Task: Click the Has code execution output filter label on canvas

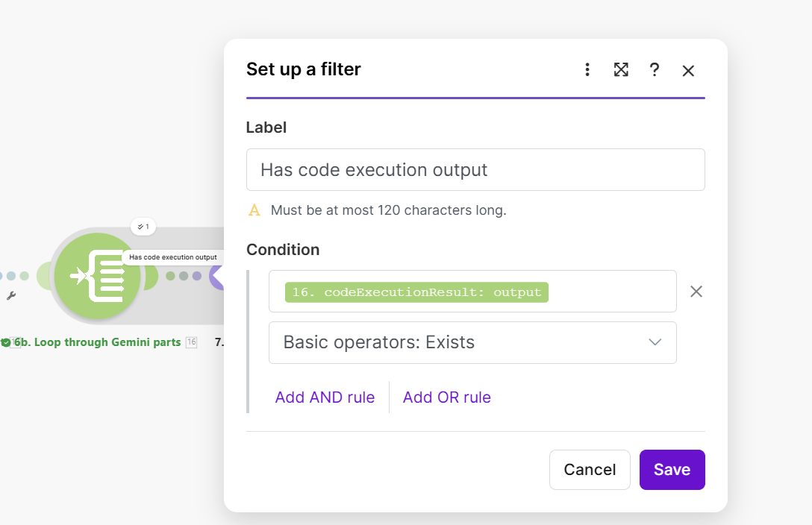Action: (173, 257)
